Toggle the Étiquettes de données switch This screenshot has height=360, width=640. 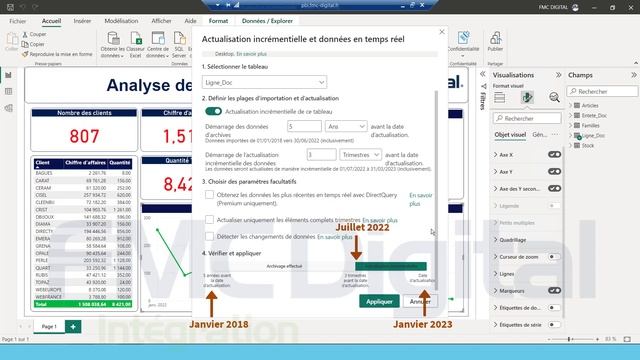(554, 308)
